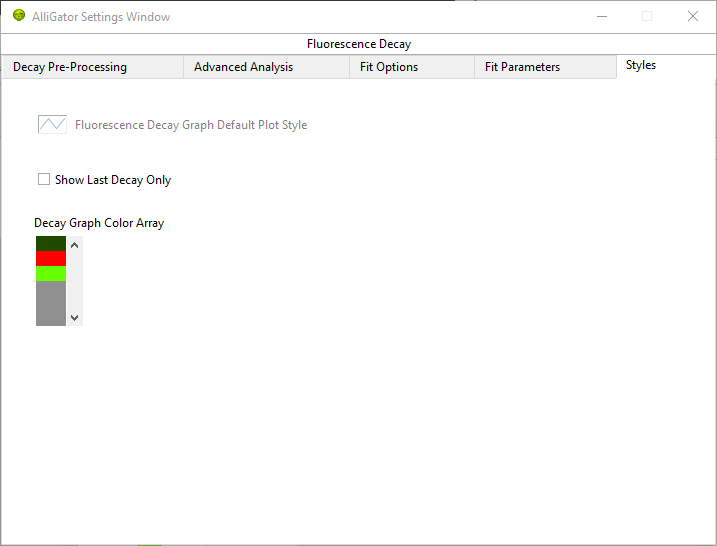Click the Fluorescence Decay header

pos(359,44)
